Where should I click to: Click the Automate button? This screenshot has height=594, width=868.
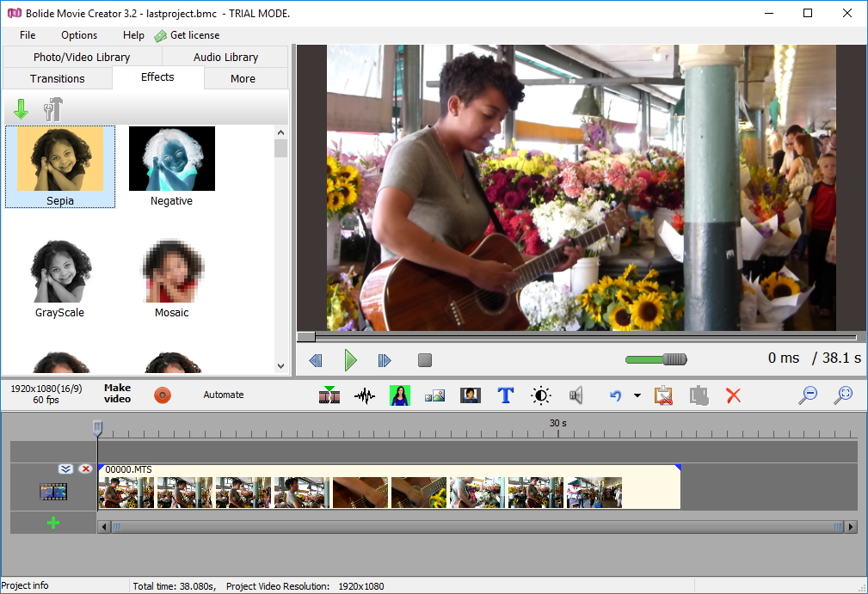pyautogui.click(x=224, y=395)
